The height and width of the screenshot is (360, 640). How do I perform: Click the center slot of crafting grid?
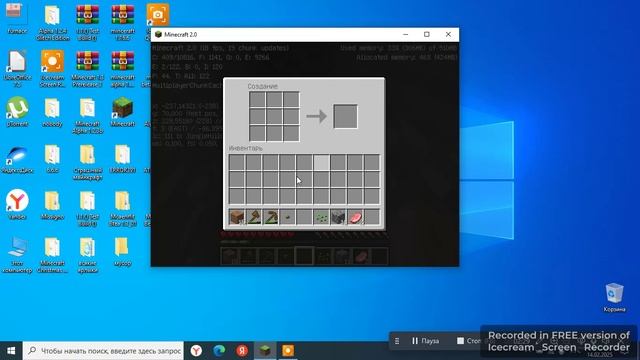274,116
